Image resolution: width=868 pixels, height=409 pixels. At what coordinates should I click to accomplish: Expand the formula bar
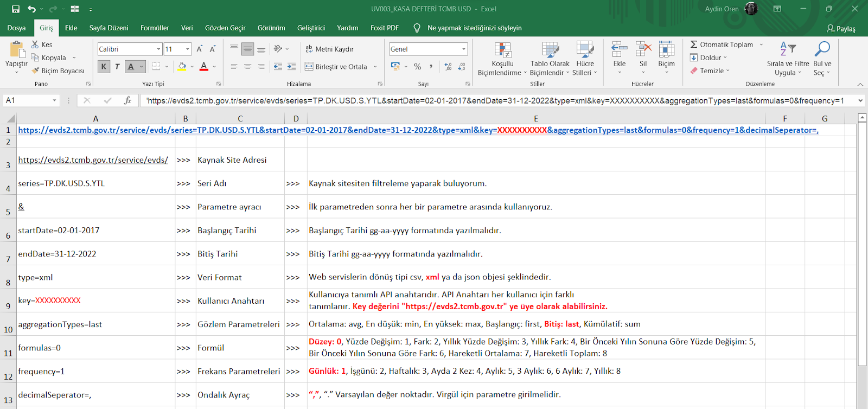click(x=860, y=100)
